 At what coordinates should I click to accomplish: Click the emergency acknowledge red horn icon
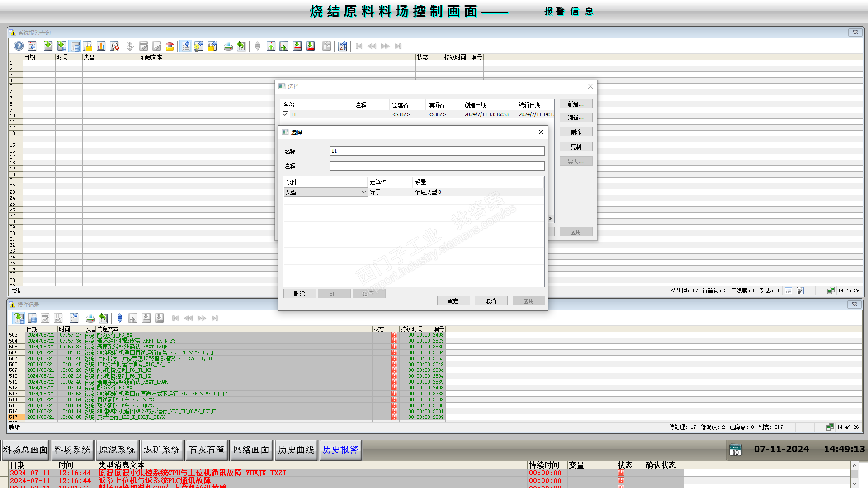click(170, 46)
